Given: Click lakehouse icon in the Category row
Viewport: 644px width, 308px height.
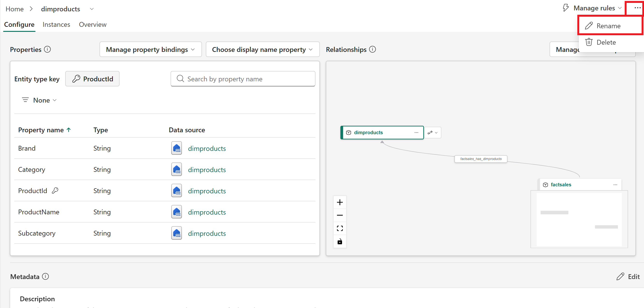Looking at the screenshot, I should click(177, 169).
